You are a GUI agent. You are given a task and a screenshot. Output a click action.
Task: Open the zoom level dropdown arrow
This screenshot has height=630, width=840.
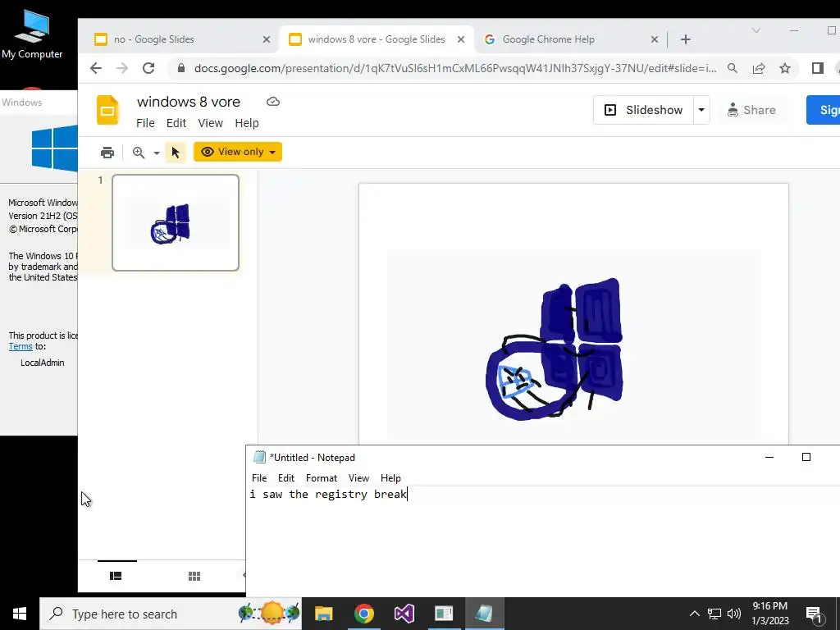click(x=157, y=153)
